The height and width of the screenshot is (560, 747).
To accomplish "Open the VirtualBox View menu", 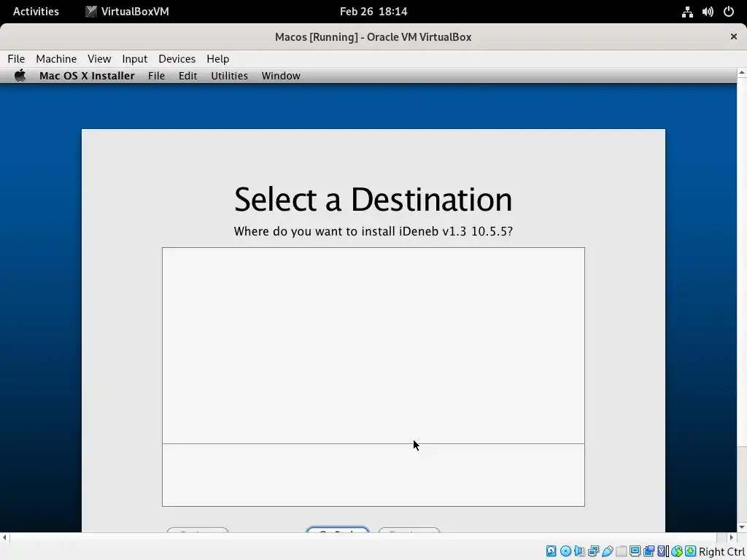I will [99, 58].
